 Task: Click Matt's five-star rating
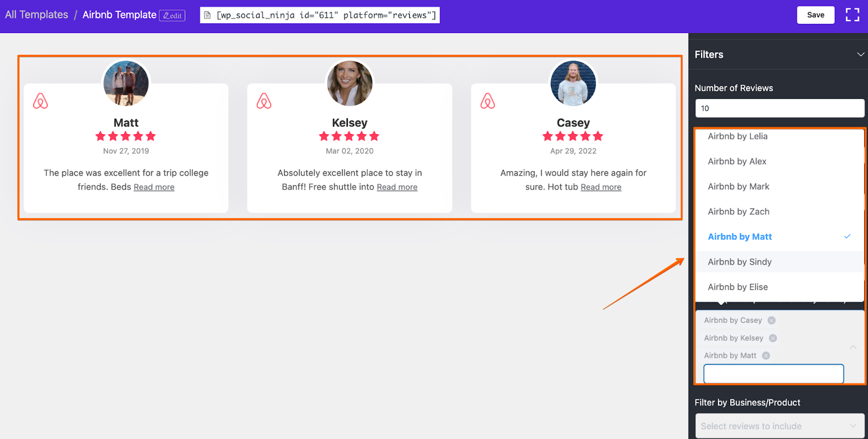pyautogui.click(x=126, y=136)
